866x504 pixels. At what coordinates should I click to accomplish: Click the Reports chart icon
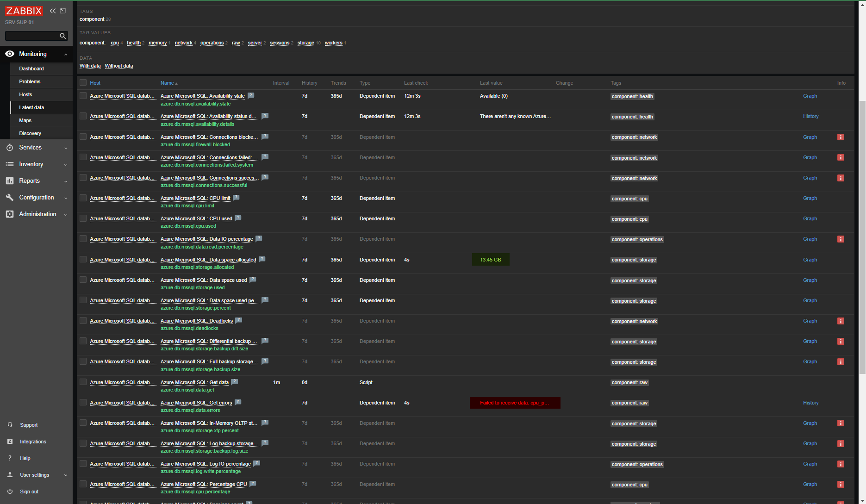9,180
